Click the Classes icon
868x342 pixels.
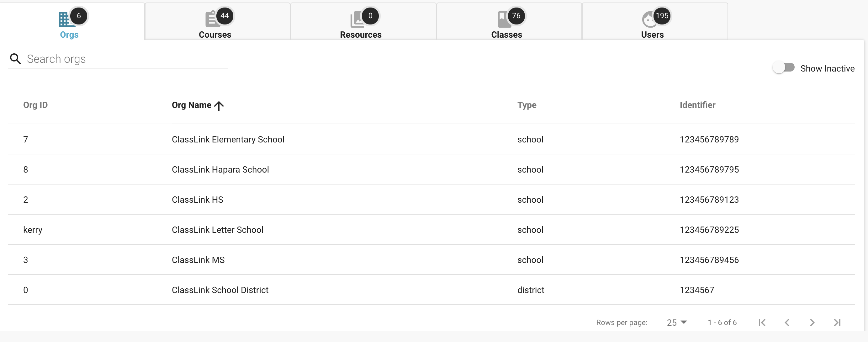pos(504,19)
